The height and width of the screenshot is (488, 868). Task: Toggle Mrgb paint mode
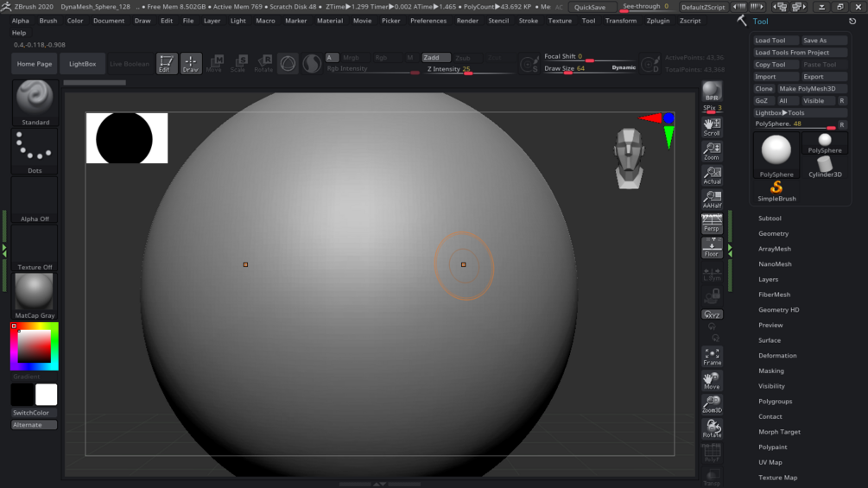coord(351,58)
